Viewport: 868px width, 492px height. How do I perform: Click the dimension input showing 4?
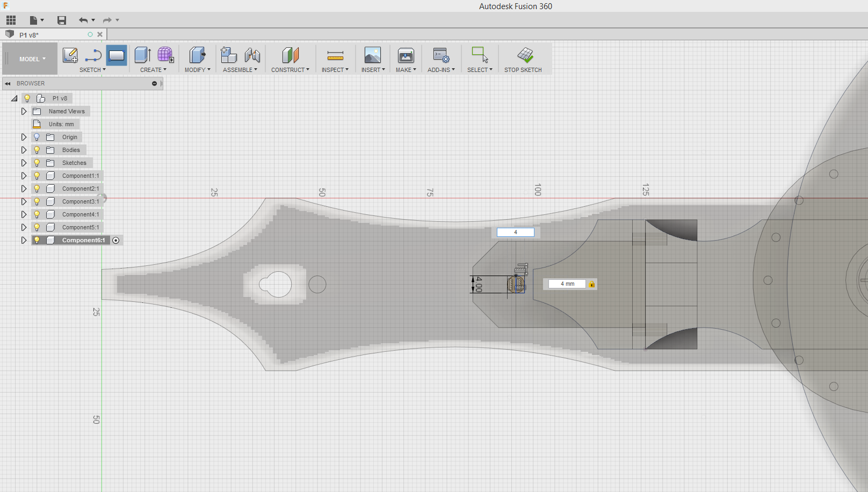[516, 233]
